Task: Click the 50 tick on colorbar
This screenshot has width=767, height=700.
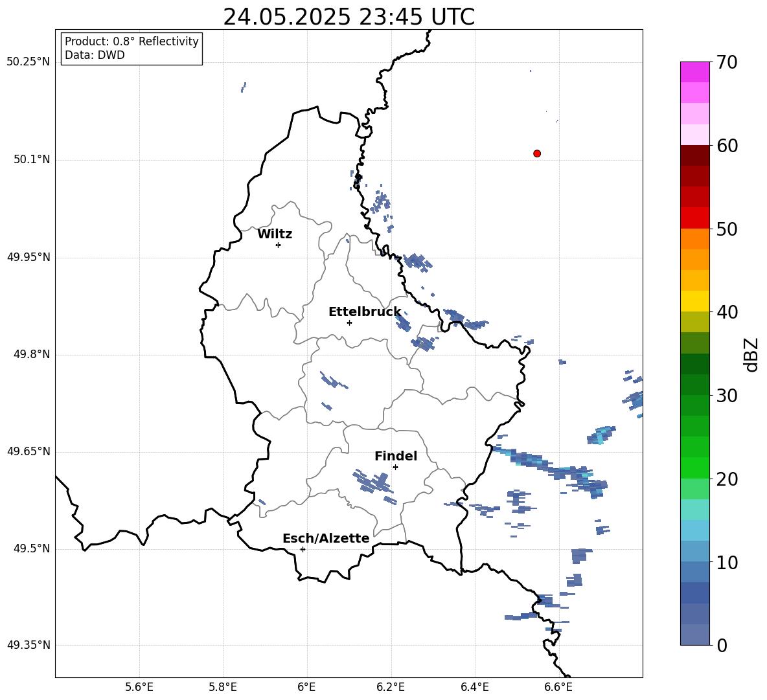Action: tap(727, 229)
